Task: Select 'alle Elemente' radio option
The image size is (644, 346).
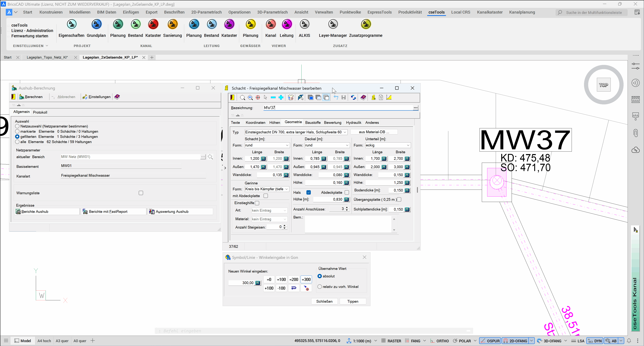Action: 17,142
